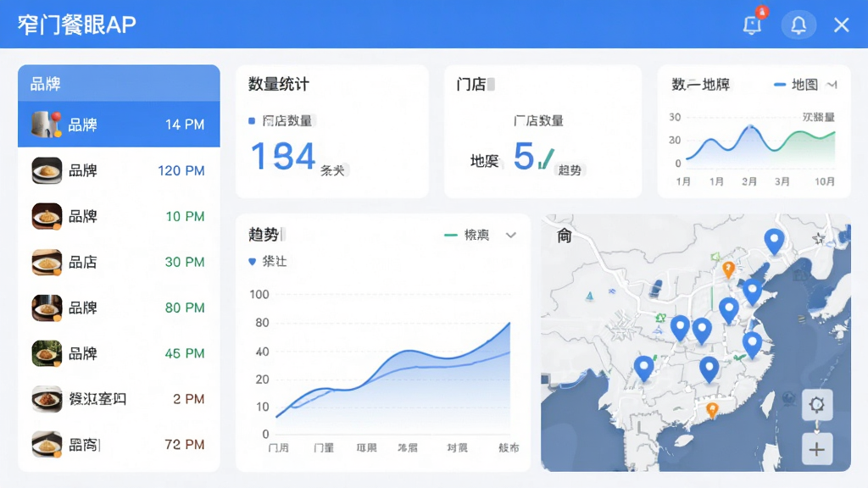Click the green trend check icon beside 5

tap(546, 158)
